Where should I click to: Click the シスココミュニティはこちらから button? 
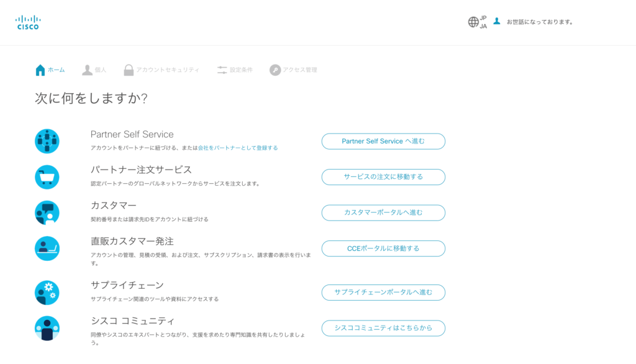point(383,328)
